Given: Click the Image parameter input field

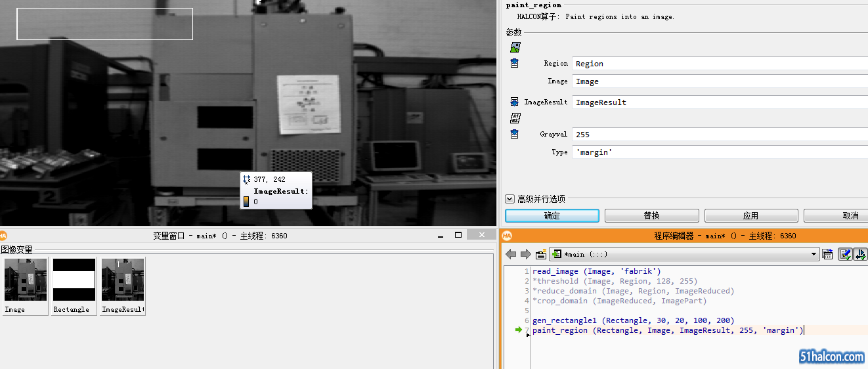Looking at the screenshot, I should point(720,81).
